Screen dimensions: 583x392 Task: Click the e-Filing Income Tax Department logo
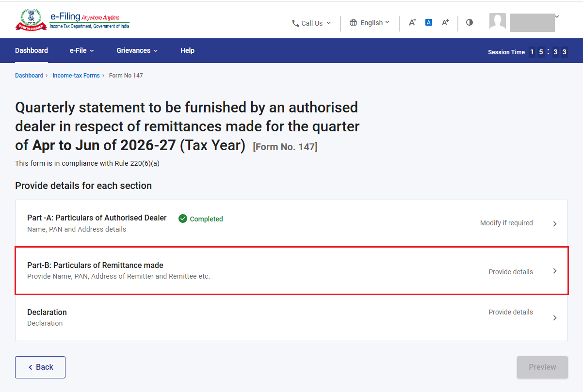(72, 20)
